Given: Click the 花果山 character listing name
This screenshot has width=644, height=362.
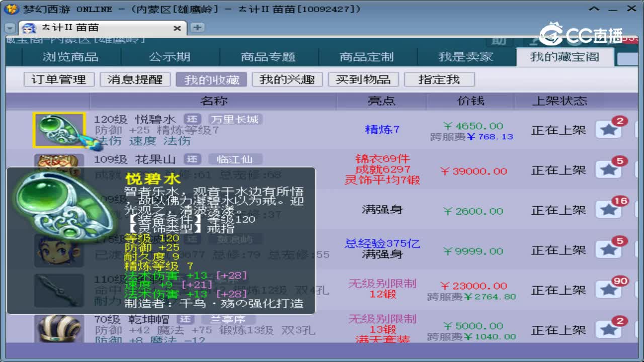Looking at the screenshot, I should click(155, 159).
